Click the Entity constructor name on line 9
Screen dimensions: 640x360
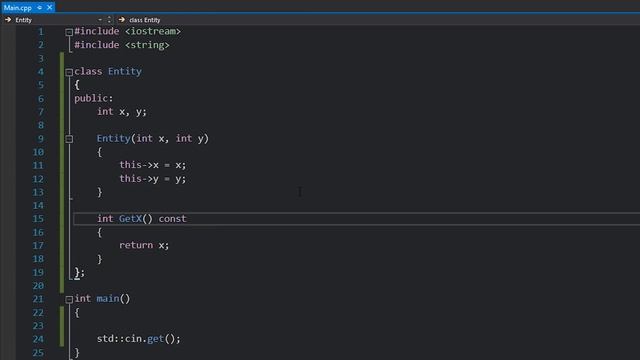113,138
